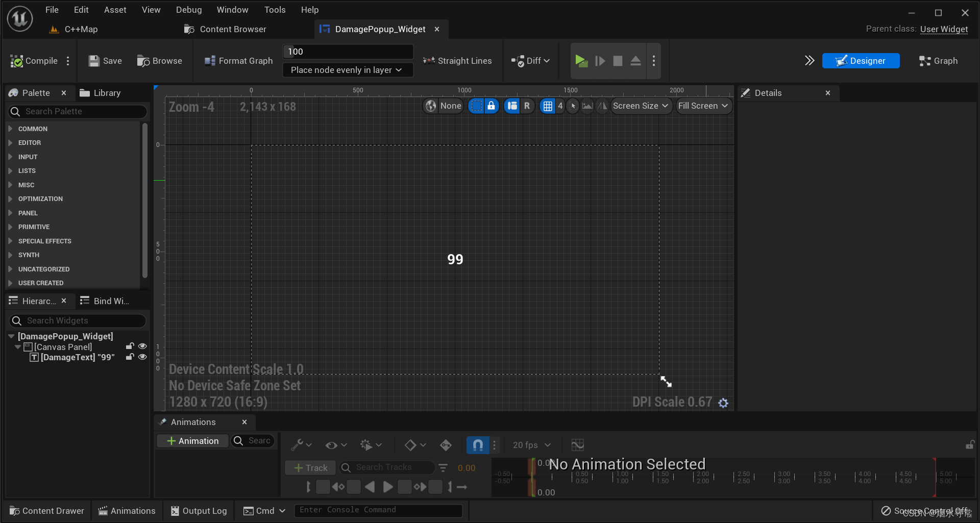Click Straight Lines tool

tap(457, 61)
